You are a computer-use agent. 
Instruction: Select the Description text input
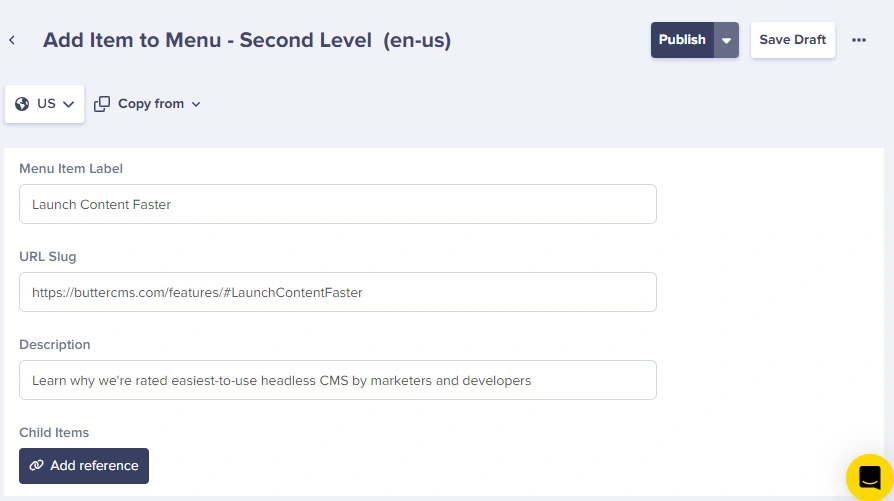tap(337, 380)
